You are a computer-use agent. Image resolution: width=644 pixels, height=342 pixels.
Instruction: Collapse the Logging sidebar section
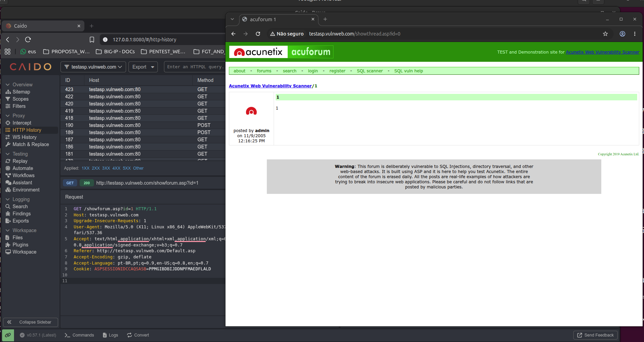click(x=8, y=199)
